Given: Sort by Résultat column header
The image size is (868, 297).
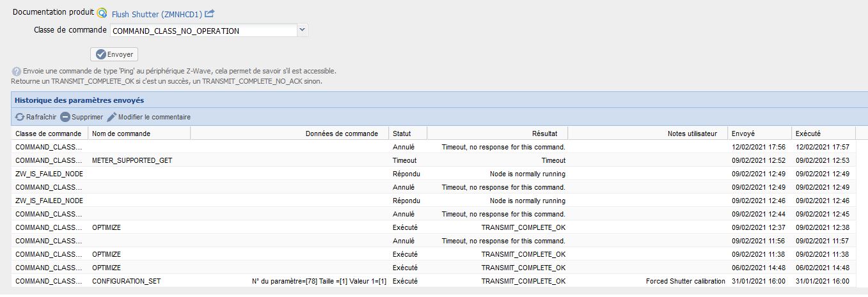Looking at the screenshot, I should coord(544,133).
